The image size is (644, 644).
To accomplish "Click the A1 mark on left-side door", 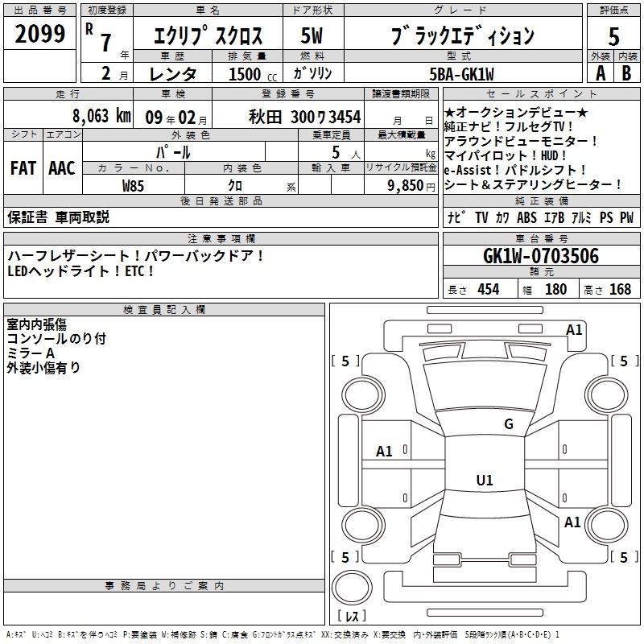I will 385,452.
